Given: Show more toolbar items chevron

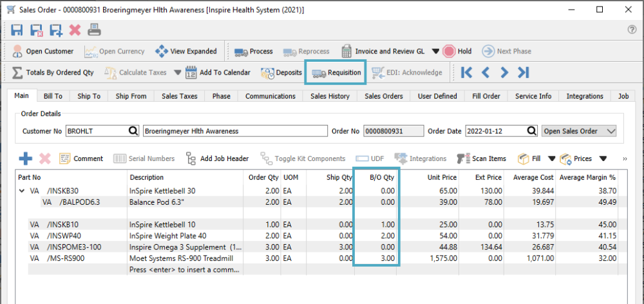Looking at the screenshot, I should pos(625,158).
